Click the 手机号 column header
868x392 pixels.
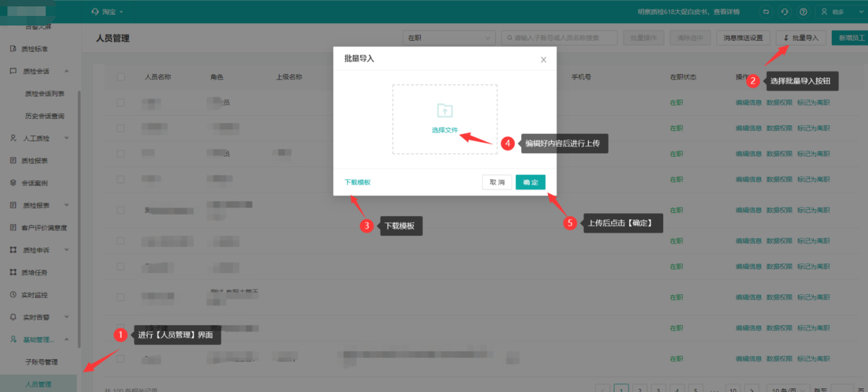coord(581,77)
